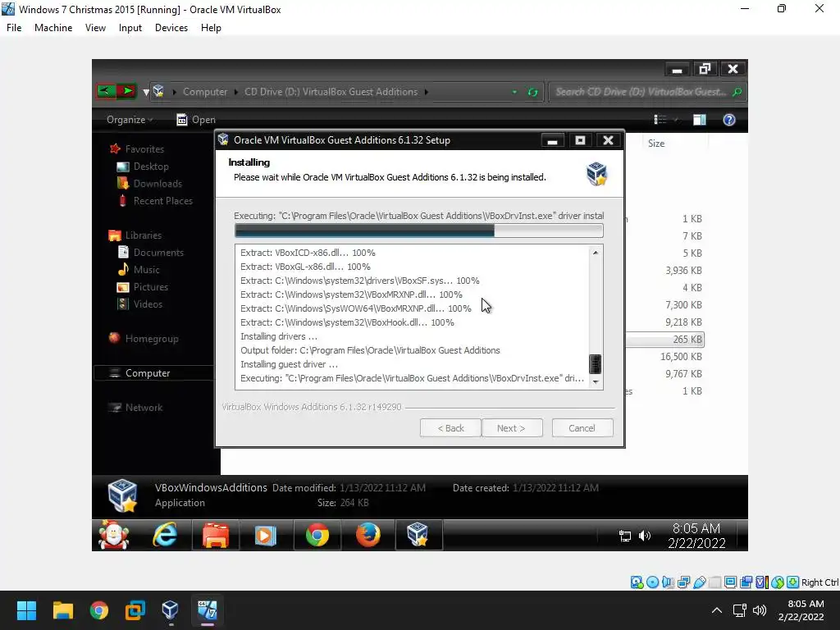Click the guest network tray icon
Viewport: 840px width, 630px height.
(x=624, y=536)
